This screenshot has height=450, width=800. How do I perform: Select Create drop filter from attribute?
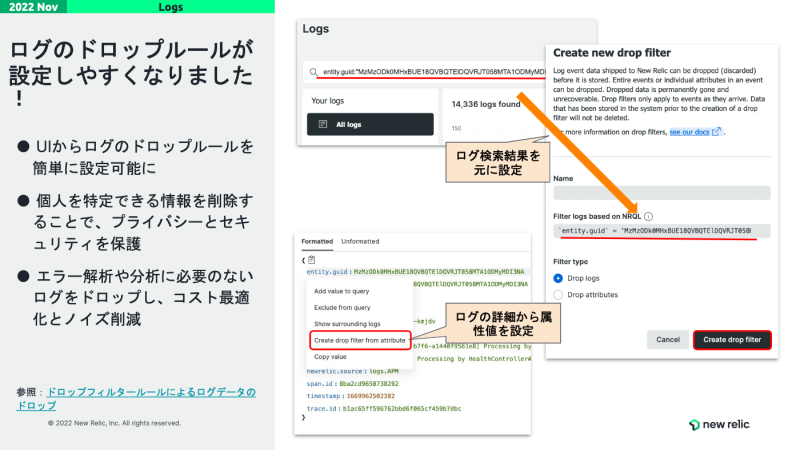(359, 341)
